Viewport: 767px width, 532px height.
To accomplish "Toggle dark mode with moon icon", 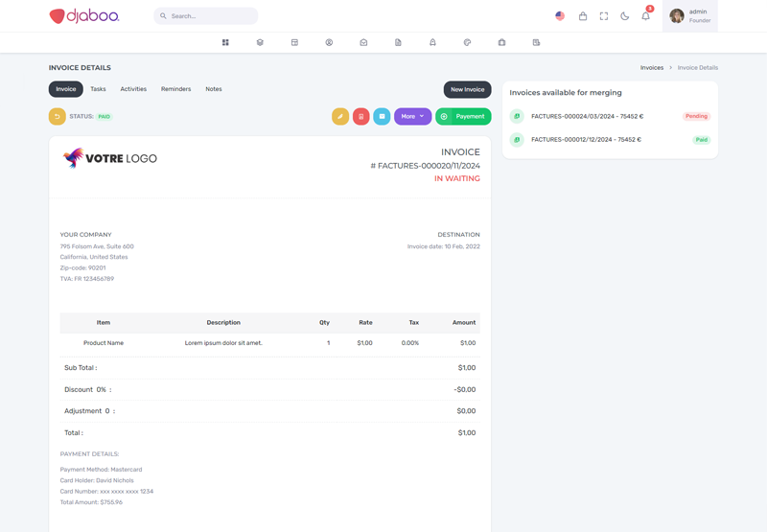I will point(624,16).
